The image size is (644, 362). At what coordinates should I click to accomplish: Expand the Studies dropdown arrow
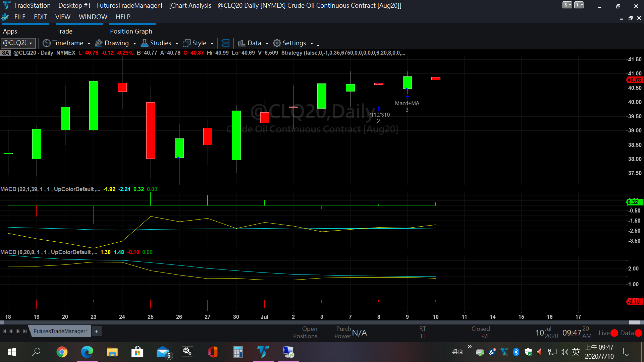click(177, 44)
